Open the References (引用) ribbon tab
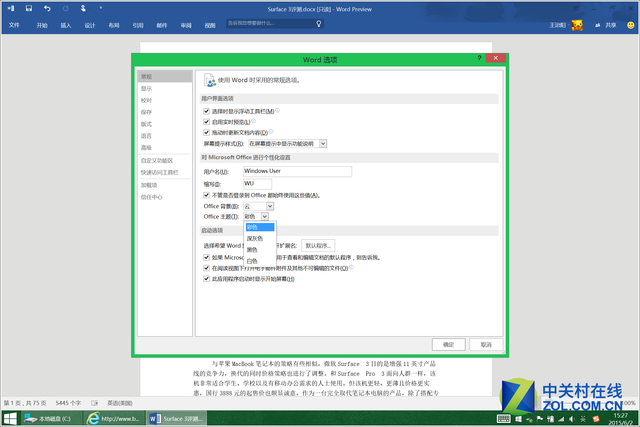640x427 pixels. coord(138,25)
